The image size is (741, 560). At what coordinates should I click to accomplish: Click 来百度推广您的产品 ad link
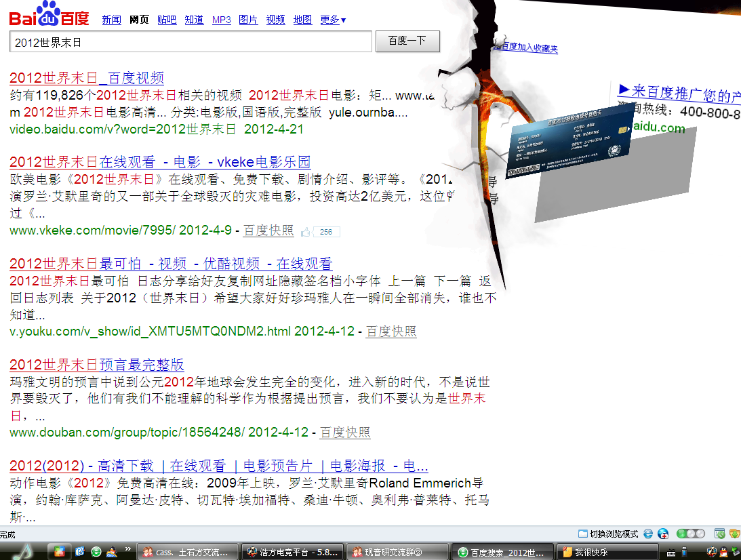[x=679, y=94]
